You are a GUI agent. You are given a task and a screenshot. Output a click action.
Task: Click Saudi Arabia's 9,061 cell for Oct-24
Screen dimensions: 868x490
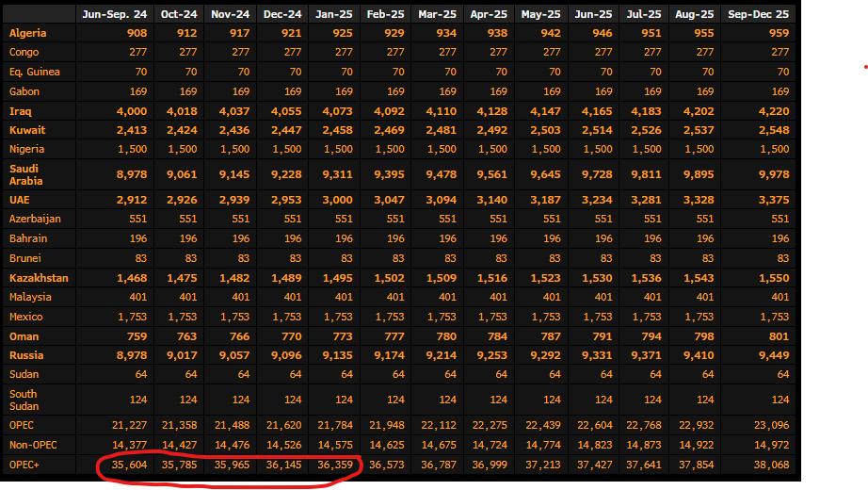183,174
